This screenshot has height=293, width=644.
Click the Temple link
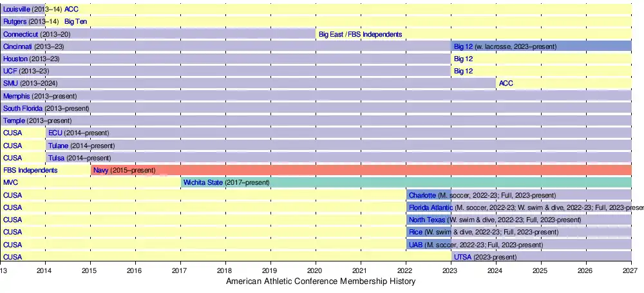coord(14,120)
